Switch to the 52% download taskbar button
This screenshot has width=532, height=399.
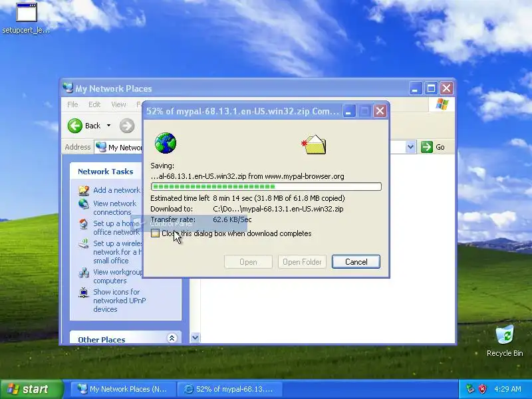coord(229,389)
